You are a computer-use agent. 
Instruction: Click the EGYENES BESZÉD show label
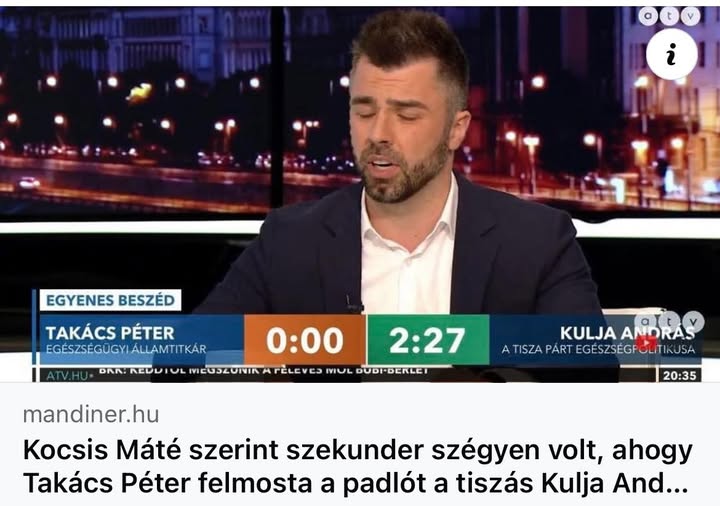[110, 300]
